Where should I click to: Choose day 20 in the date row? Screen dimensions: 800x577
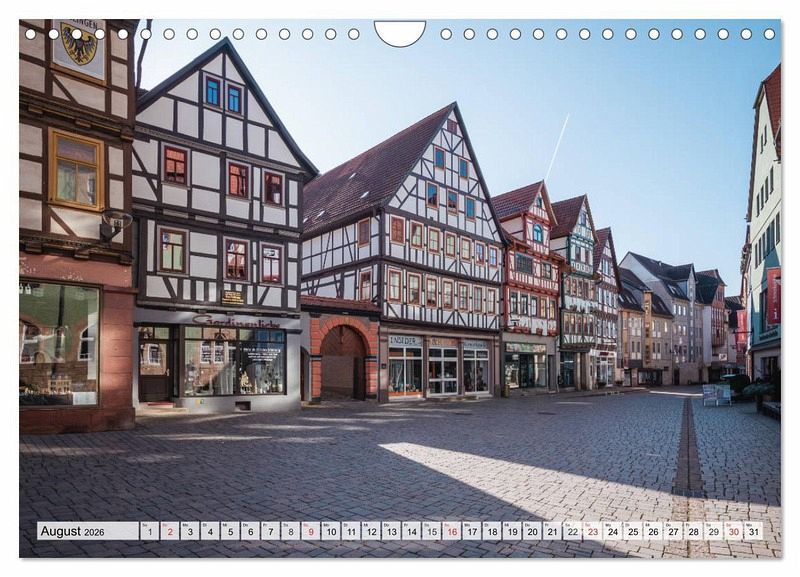pos(532,531)
